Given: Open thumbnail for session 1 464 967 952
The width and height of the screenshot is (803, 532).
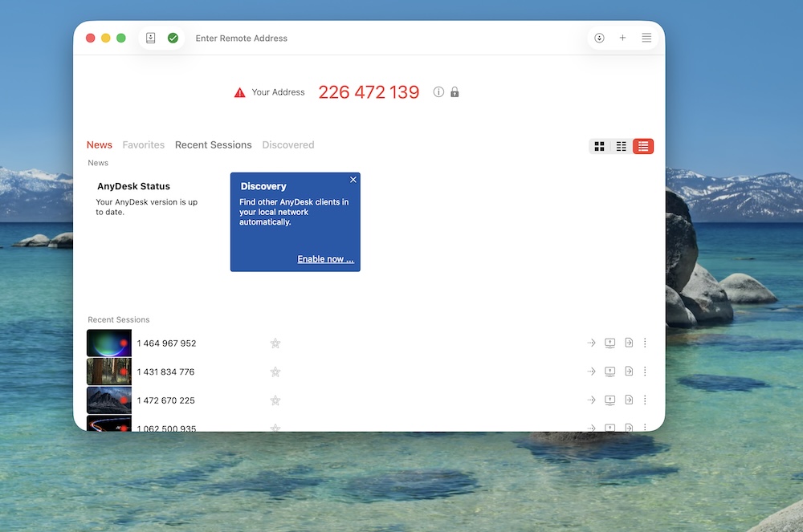Looking at the screenshot, I should [x=109, y=343].
